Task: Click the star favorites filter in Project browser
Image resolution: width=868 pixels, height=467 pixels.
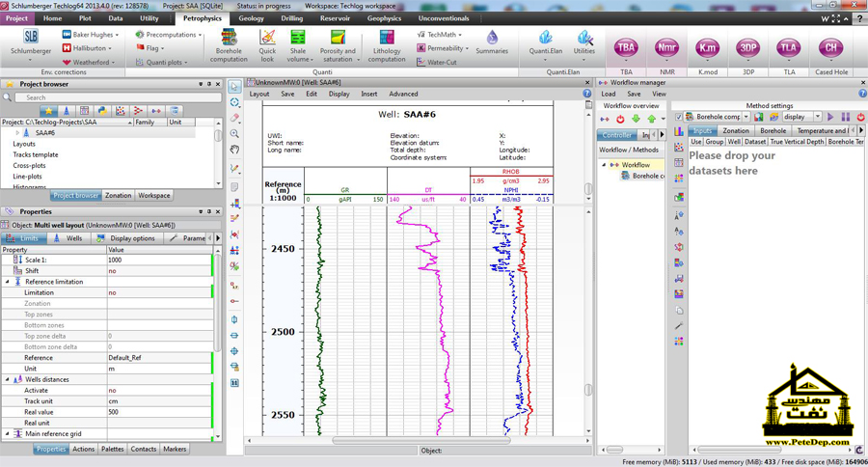Action: (x=48, y=111)
